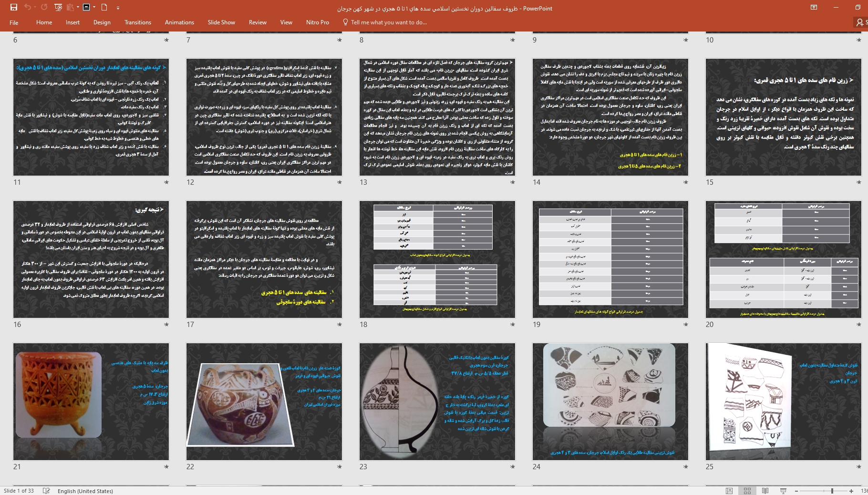Open Ribbon Display Options
This screenshot has width=868, height=495.
(814, 7)
